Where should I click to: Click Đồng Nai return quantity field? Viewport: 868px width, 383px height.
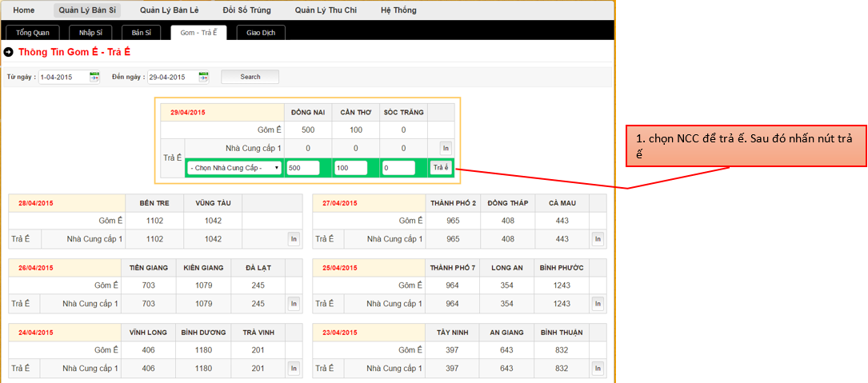[x=302, y=168]
